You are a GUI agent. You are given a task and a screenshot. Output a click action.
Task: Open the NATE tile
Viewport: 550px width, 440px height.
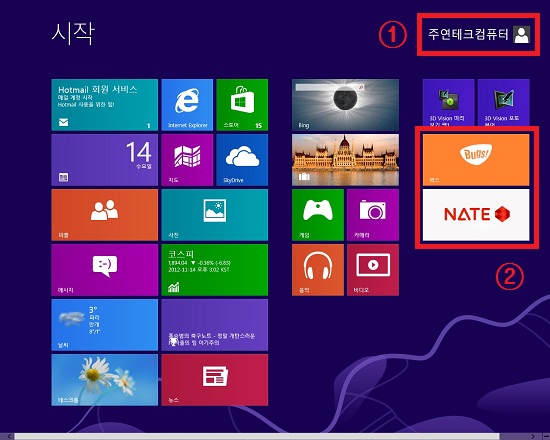(x=476, y=215)
